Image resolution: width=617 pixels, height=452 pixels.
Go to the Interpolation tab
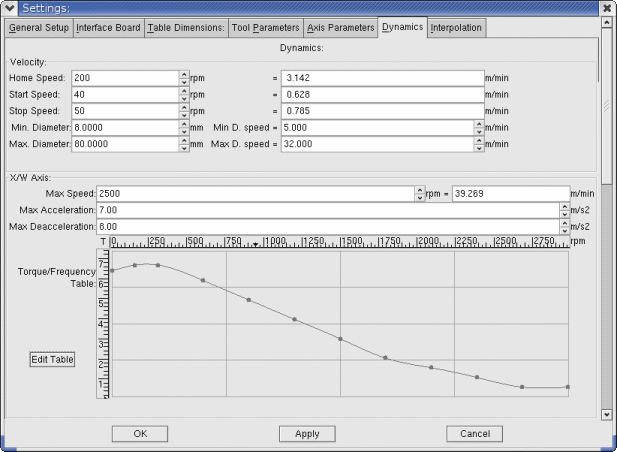(x=456, y=28)
